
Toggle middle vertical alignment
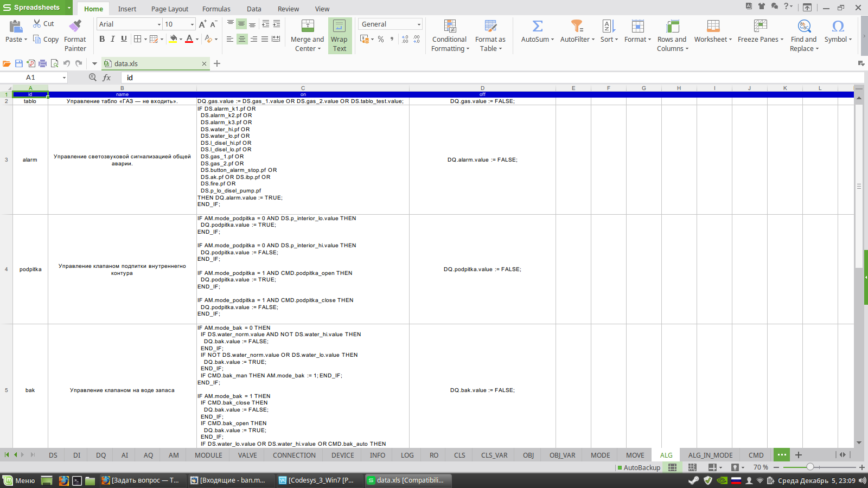tap(241, 24)
